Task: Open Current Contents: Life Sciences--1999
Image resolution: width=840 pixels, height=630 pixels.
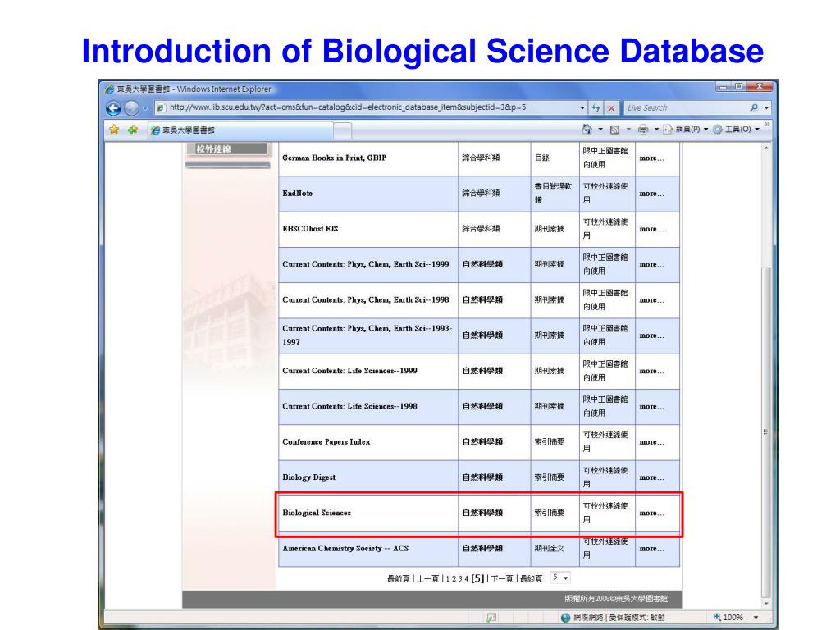Action: point(349,371)
